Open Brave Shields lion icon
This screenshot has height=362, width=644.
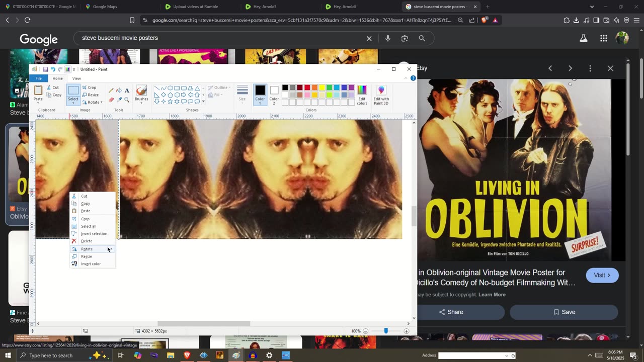click(485, 20)
